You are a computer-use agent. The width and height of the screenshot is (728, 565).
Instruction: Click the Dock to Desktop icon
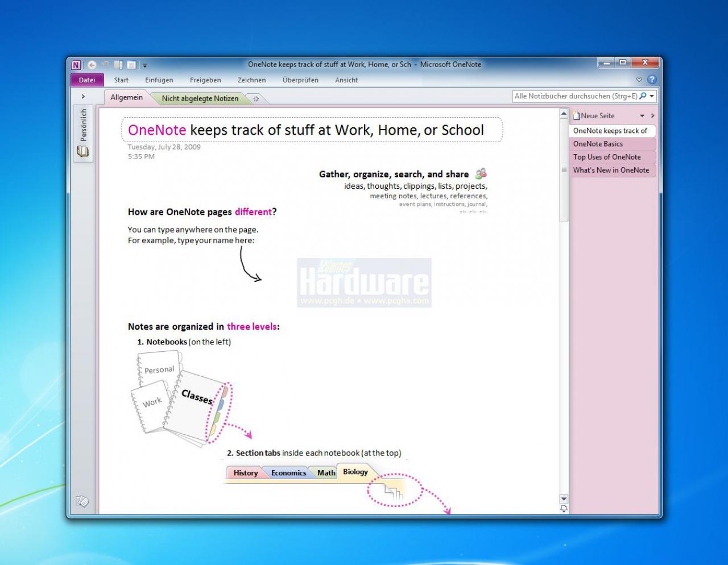pyautogui.click(x=118, y=65)
